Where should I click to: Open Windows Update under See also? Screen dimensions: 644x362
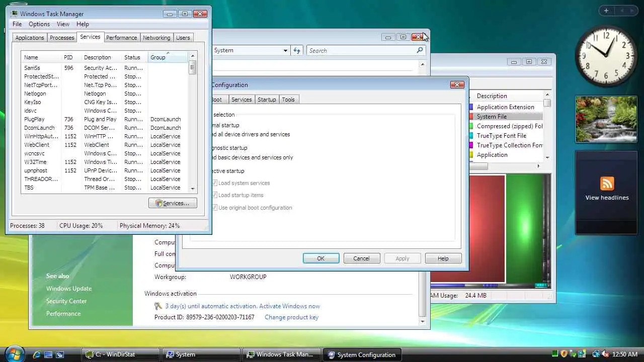69,289
